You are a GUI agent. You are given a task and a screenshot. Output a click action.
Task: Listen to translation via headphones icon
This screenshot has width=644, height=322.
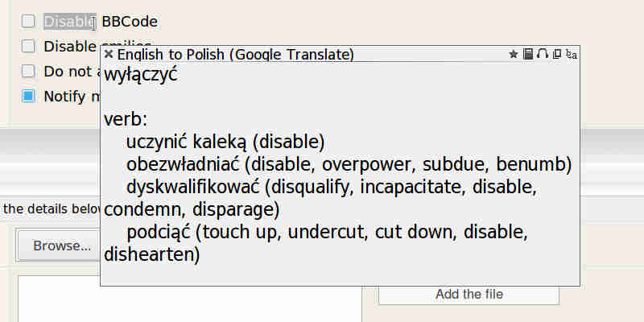pyautogui.click(x=543, y=54)
